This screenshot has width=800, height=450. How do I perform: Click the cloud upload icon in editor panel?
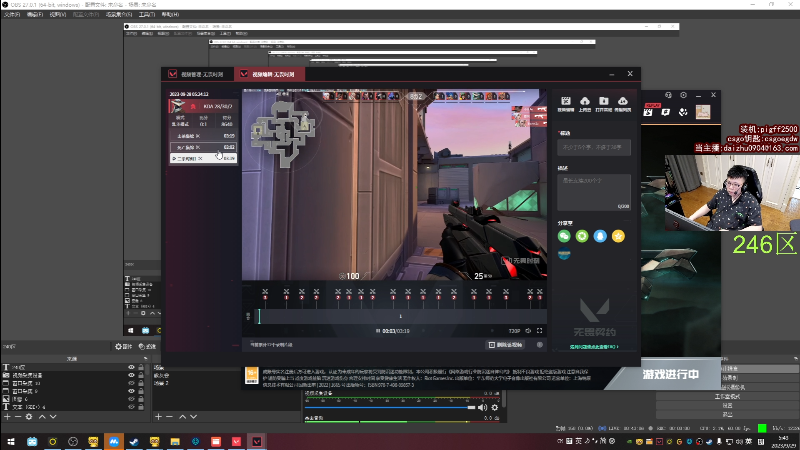coord(585,102)
